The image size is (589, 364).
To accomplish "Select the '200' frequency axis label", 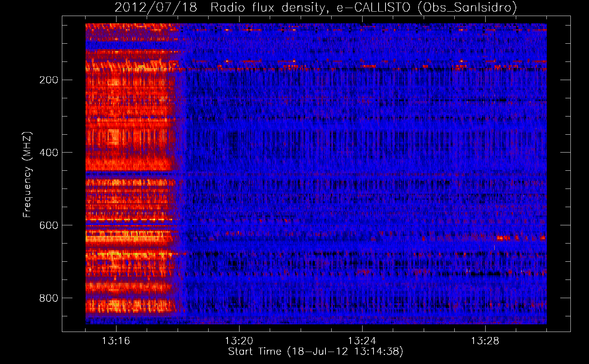I will coord(49,80).
